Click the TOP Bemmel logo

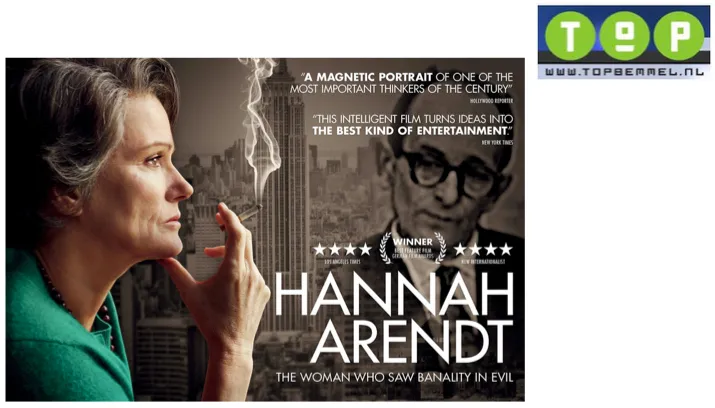point(623,42)
